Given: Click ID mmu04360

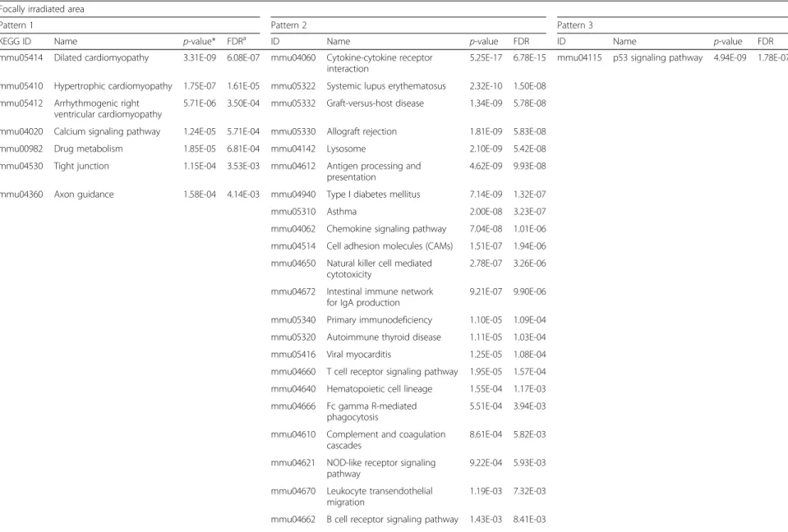Looking at the screenshot, I should (x=21, y=195).
